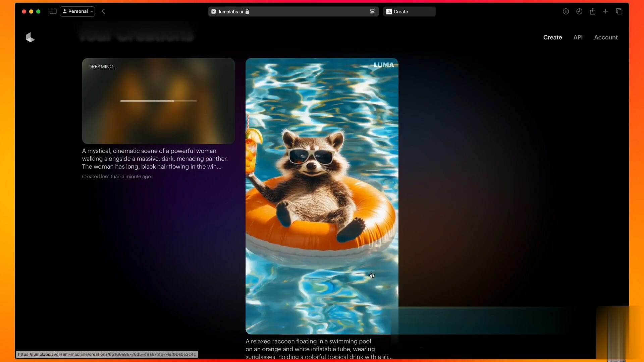The width and height of the screenshot is (644, 362).
Task: Open the API navigation link
Action: pyautogui.click(x=578, y=38)
